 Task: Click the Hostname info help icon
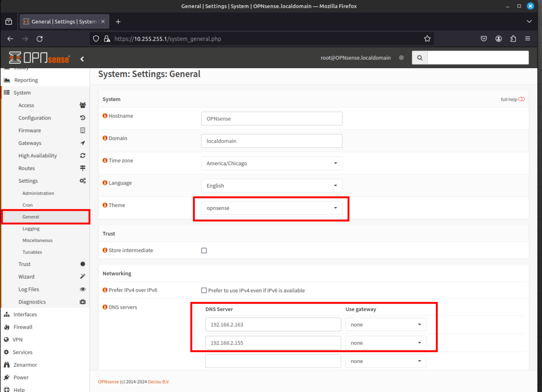point(105,116)
